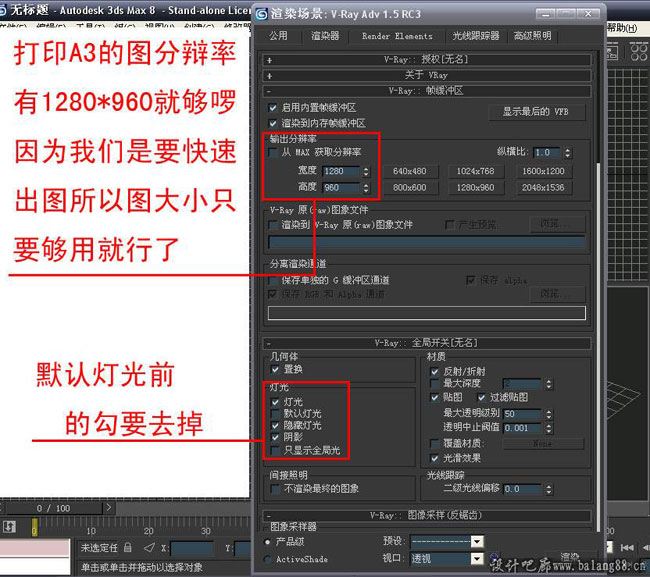Switch to the 光线跟踪器 tab

[x=476, y=36]
